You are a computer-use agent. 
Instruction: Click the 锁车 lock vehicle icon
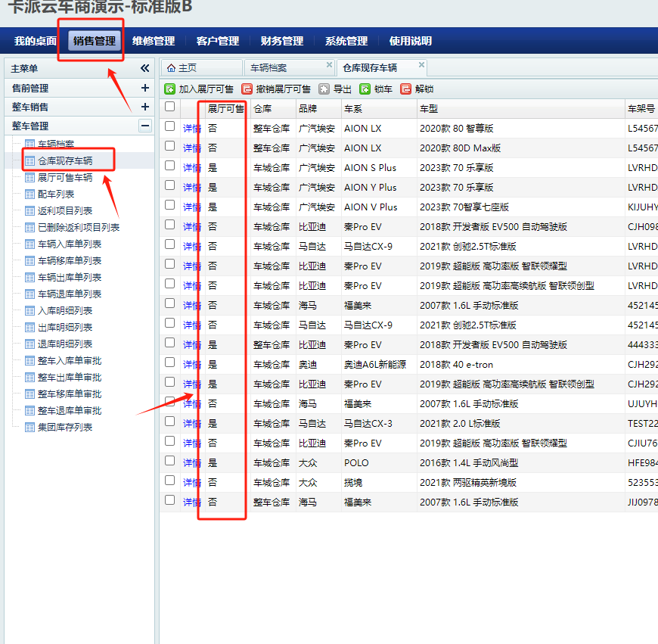click(x=365, y=89)
